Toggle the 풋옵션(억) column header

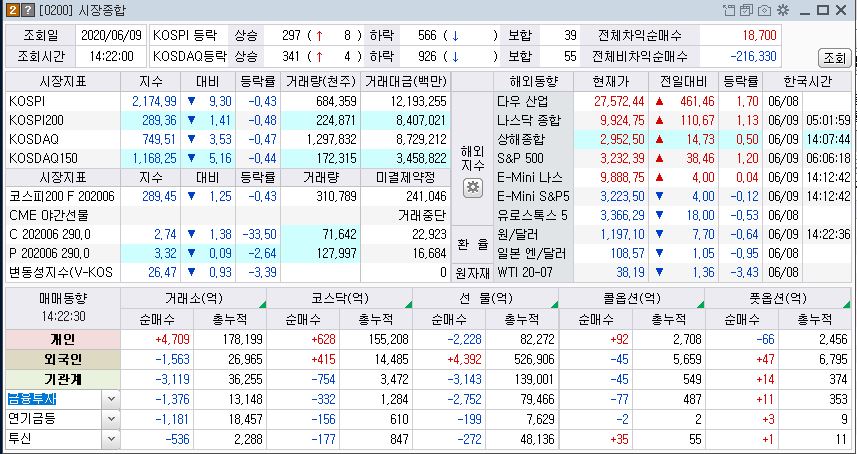778,299
